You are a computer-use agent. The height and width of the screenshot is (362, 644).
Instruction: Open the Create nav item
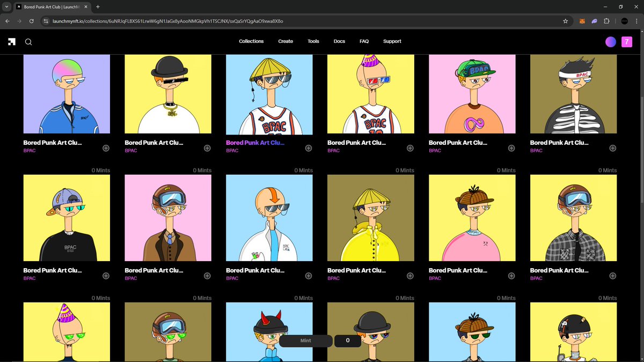286,41
